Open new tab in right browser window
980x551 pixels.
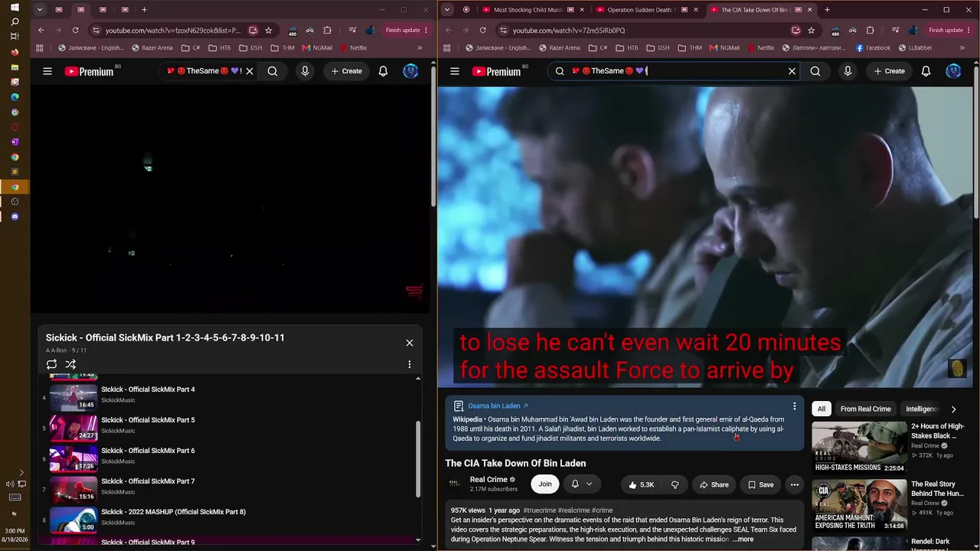click(x=827, y=10)
